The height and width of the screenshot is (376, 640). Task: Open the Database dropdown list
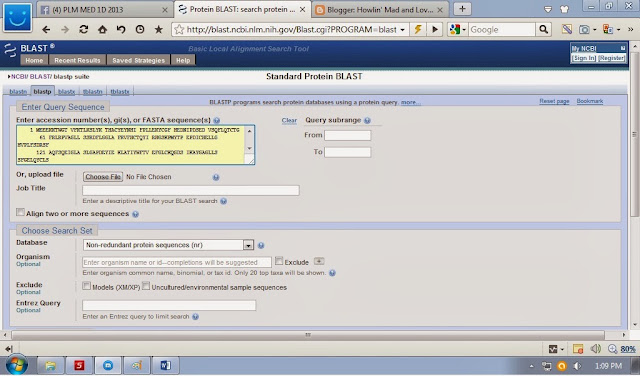(249, 245)
